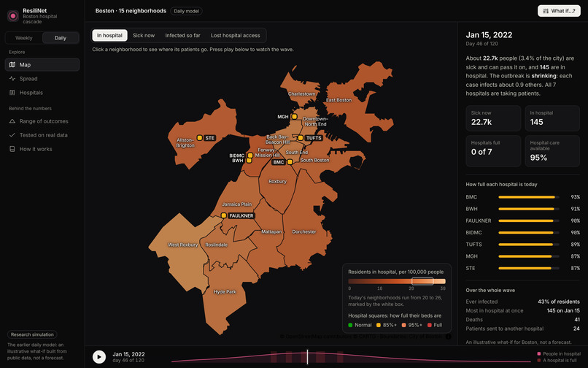Click the TUFTS row in hospital list
The image size is (588, 368).
pos(523,245)
